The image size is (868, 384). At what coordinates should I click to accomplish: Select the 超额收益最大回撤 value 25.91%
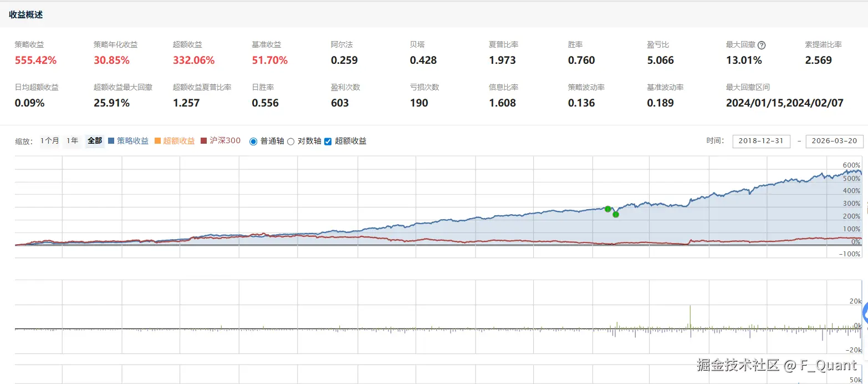tap(111, 103)
